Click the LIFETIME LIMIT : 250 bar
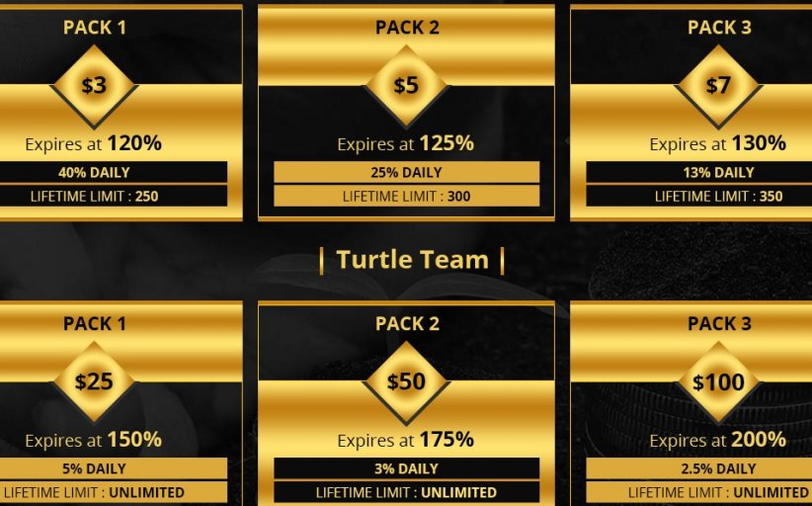Image resolution: width=812 pixels, height=506 pixels. (x=94, y=196)
